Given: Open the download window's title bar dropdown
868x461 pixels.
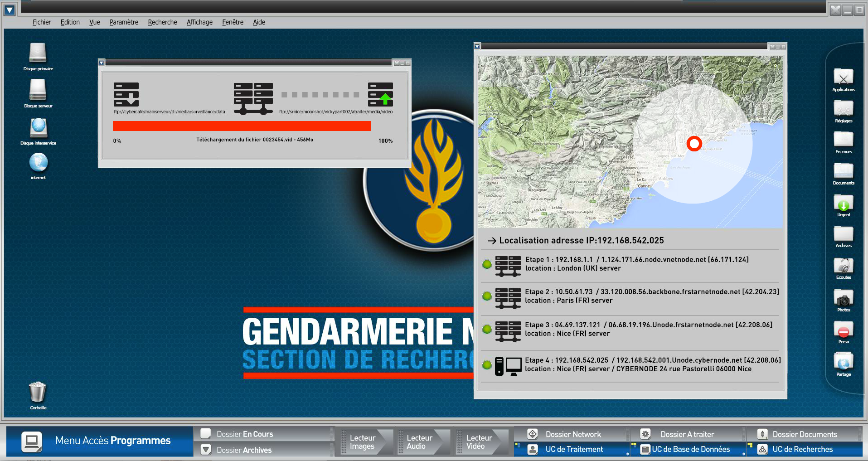Looking at the screenshot, I should pos(102,63).
